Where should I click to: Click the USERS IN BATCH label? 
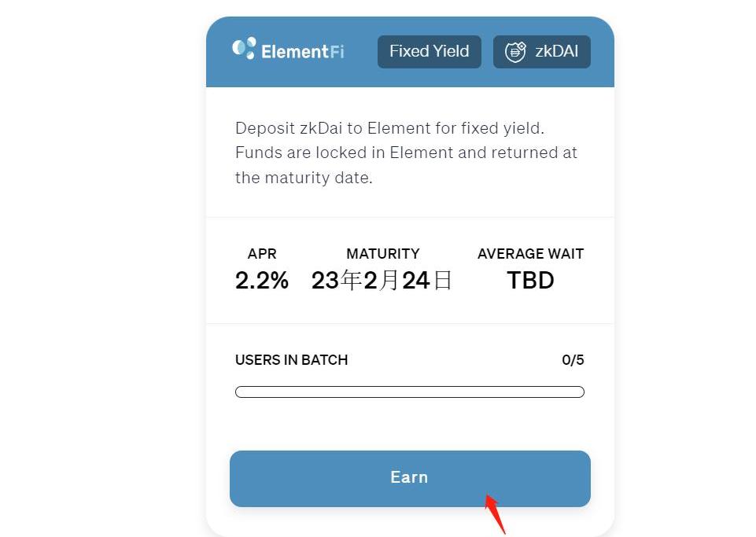[x=291, y=360]
